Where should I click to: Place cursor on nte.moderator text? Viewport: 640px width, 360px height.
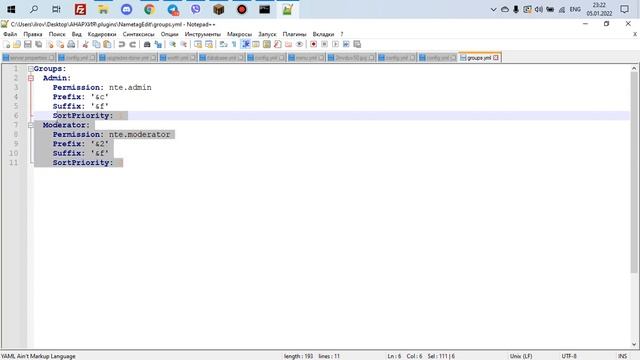[139, 134]
